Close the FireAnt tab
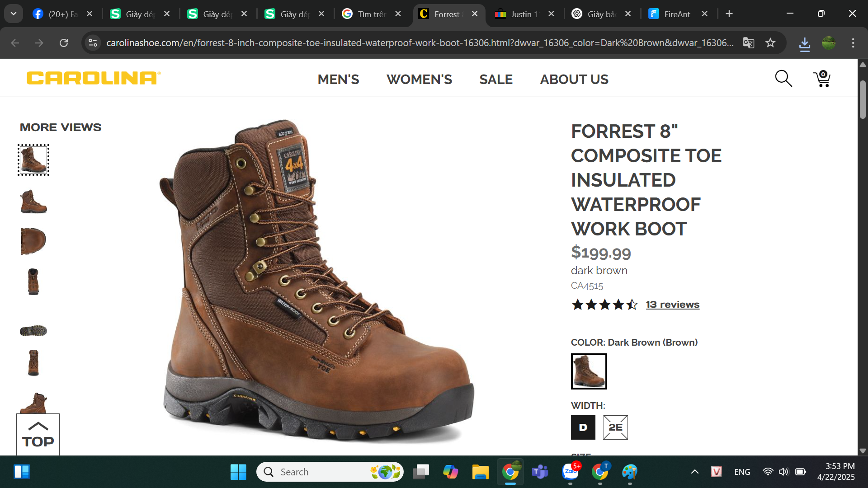The image size is (868, 488). [x=704, y=14]
